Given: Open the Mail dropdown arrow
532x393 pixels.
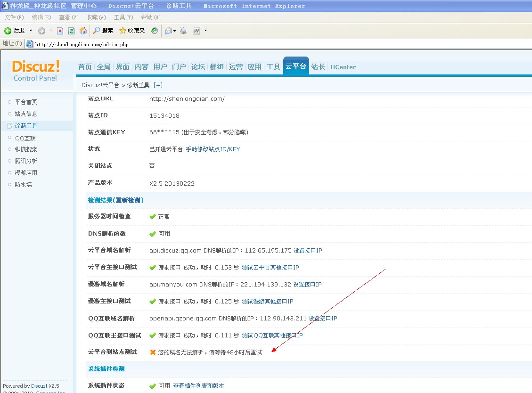Looking at the screenshot, I should pos(175,31).
